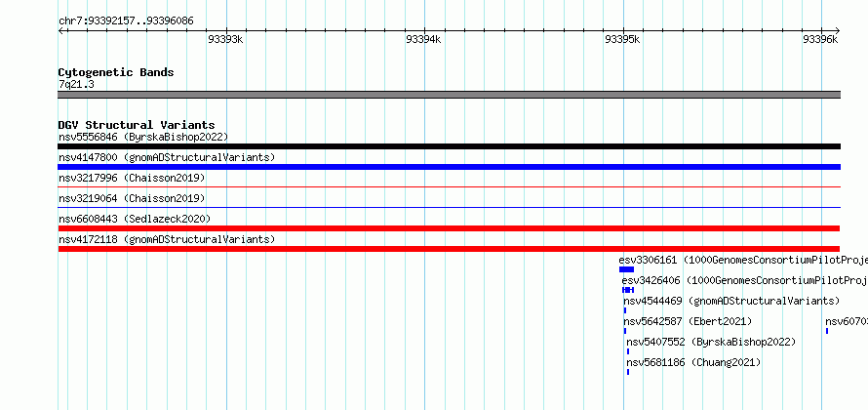Open nsv3217996 (Chaisson2019) label
868x410 pixels.
click(132, 178)
